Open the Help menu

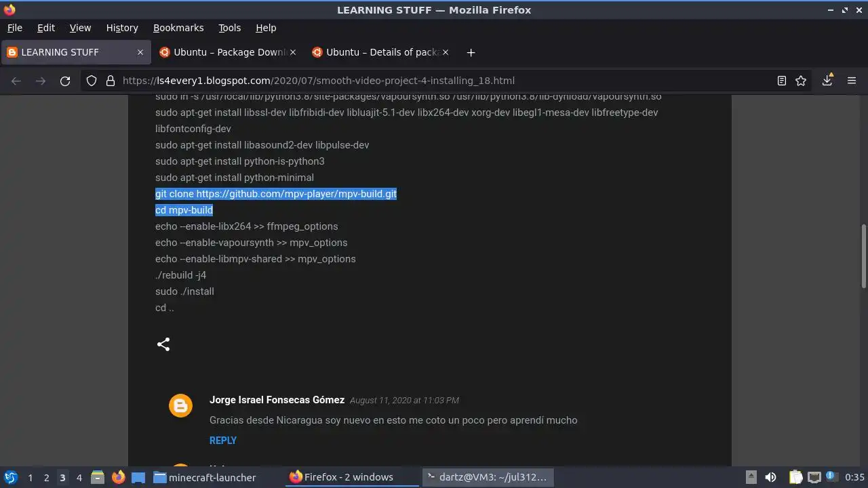click(x=266, y=28)
